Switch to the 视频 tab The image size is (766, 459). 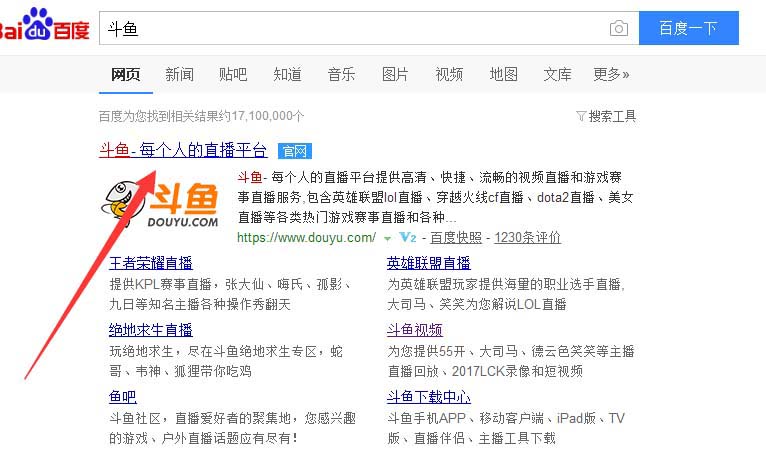449,74
